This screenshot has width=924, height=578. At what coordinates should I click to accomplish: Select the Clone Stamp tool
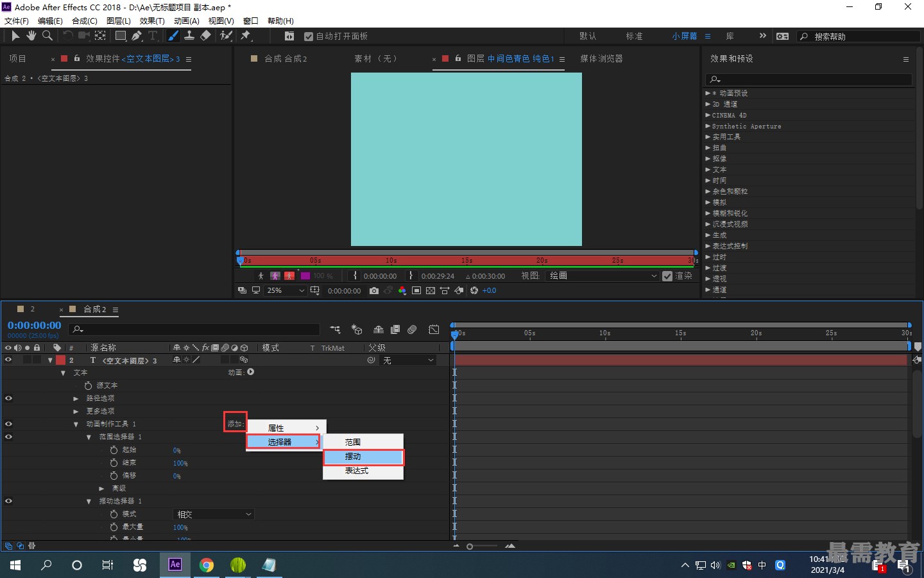[x=189, y=36]
